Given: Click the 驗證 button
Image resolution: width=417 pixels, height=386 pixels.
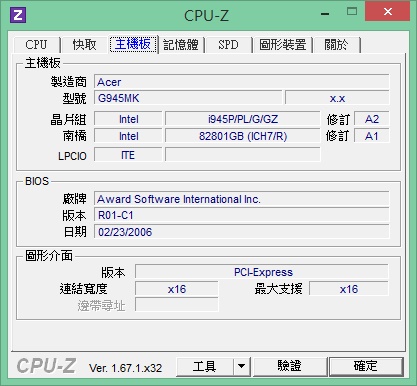Looking at the screenshot, I should point(290,367).
